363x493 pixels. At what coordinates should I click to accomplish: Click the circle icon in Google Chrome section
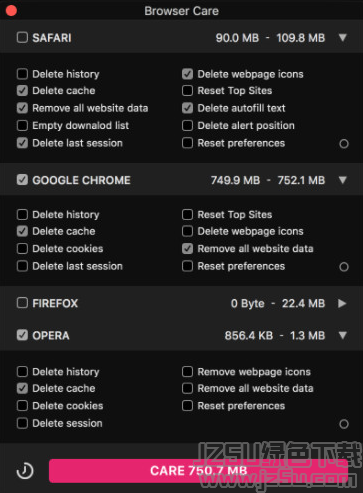[x=344, y=267]
